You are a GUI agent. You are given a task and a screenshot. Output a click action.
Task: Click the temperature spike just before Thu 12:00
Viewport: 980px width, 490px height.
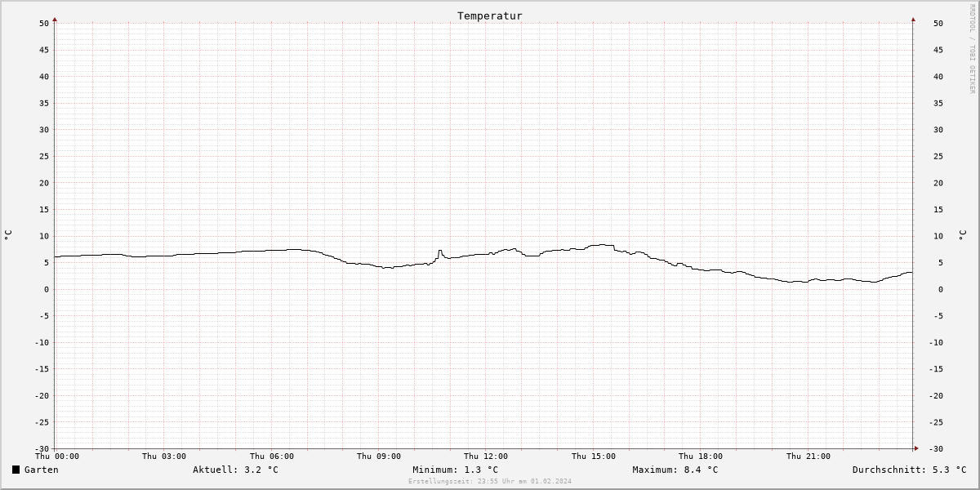coord(440,254)
